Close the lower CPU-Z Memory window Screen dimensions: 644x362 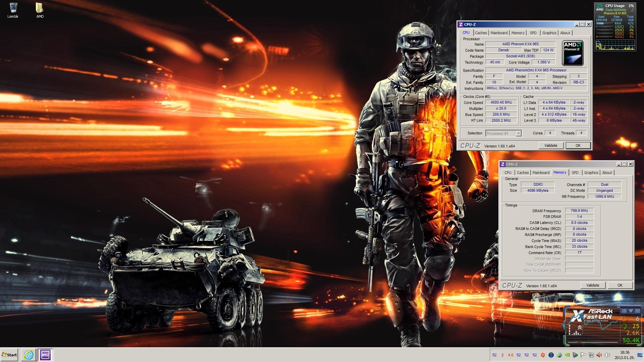(x=631, y=164)
